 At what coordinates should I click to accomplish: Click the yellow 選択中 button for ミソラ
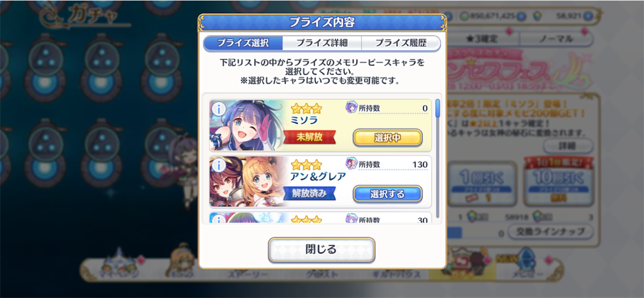[x=387, y=138]
